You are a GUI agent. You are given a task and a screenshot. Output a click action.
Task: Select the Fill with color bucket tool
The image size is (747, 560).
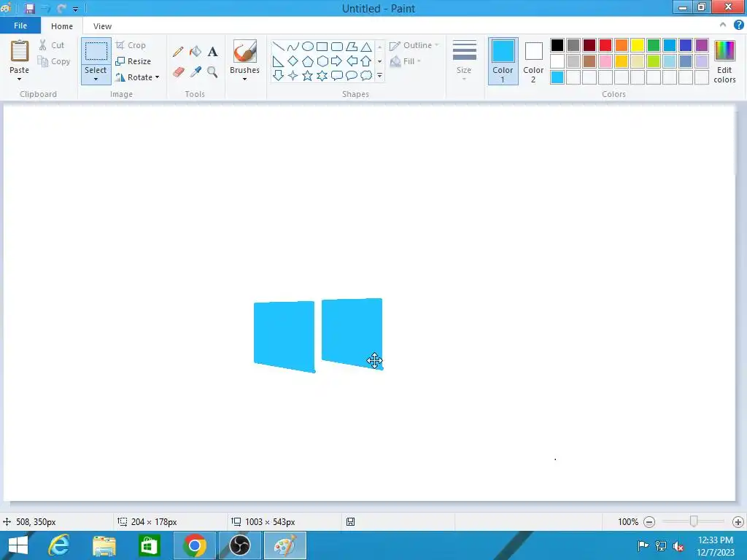pyautogui.click(x=196, y=52)
